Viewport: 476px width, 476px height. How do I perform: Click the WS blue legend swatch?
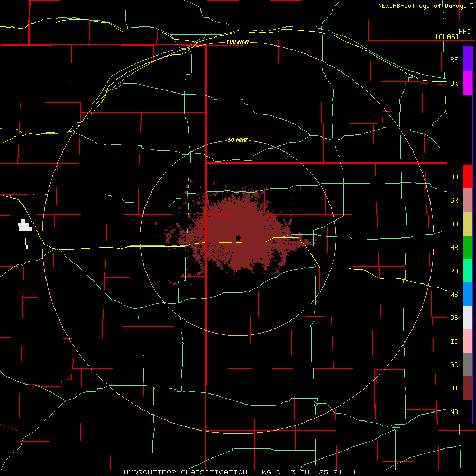pos(467,294)
